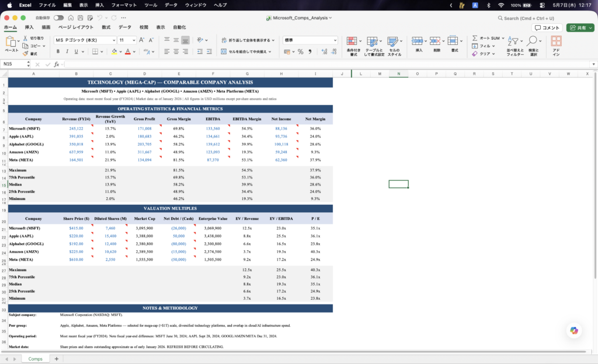Open the home icon in the title bar
This screenshot has height=364, width=598.
pos(71,18)
